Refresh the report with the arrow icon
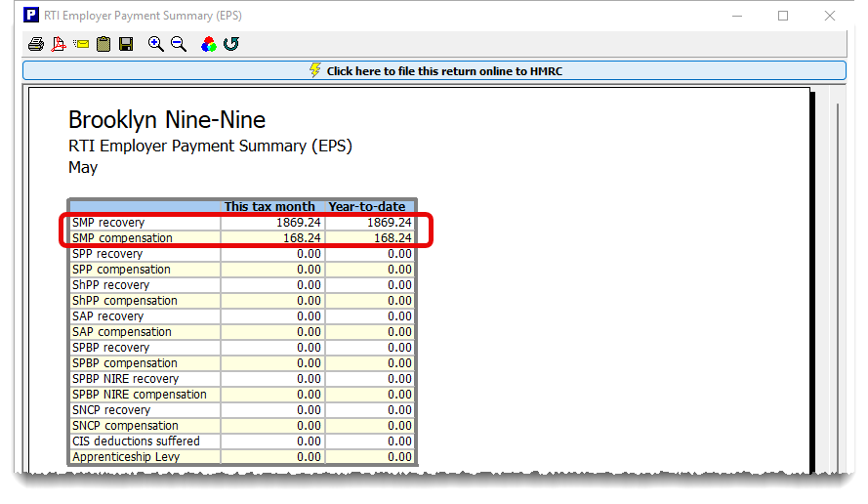This screenshot has height=504, width=868. [231, 44]
